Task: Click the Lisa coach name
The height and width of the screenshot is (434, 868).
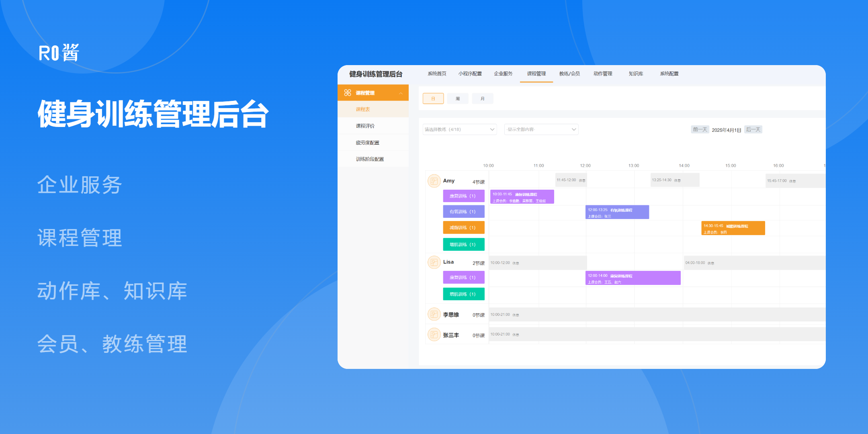Action: pyautogui.click(x=448, y=262)
